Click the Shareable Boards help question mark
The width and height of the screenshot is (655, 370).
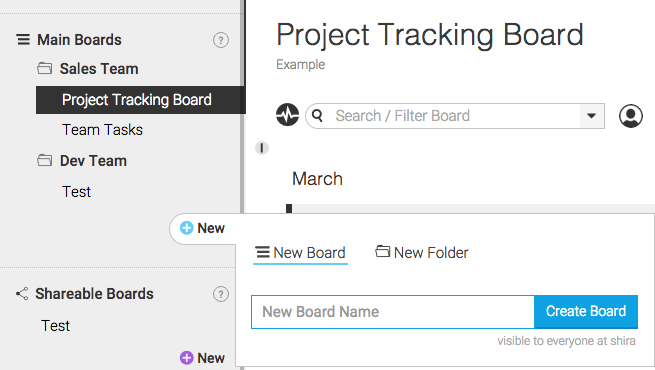tap(221, 294)
